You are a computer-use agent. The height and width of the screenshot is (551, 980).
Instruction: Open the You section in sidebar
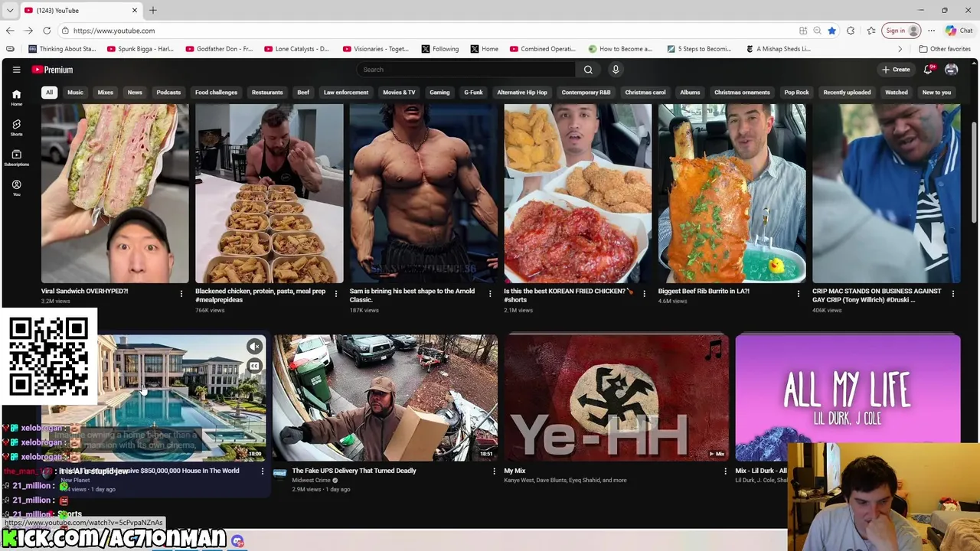[16, 188]
